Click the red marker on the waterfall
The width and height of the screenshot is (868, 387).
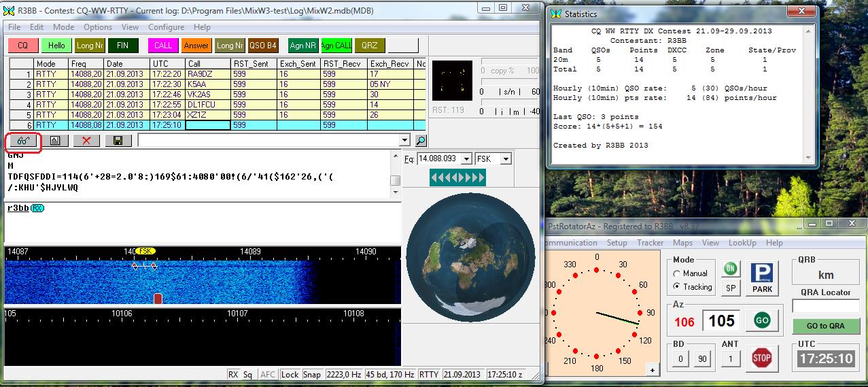point(158,299)
